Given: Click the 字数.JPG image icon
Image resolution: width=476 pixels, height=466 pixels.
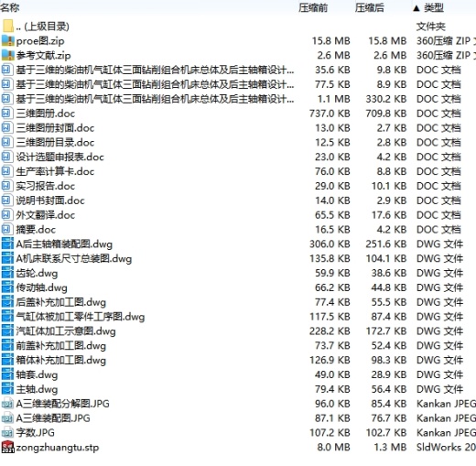Looking at the screenshot, I should pyautogui.click(x=7, y=433).
